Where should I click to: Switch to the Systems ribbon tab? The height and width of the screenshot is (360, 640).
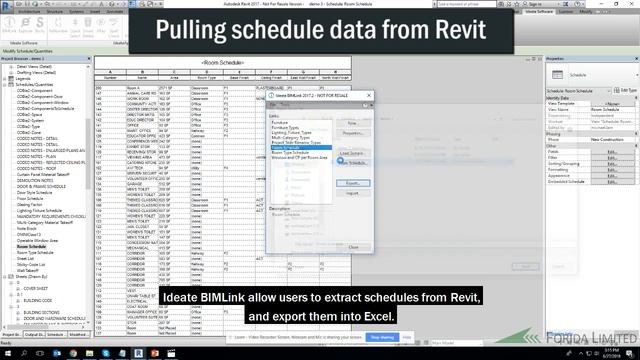coord(76,11)
